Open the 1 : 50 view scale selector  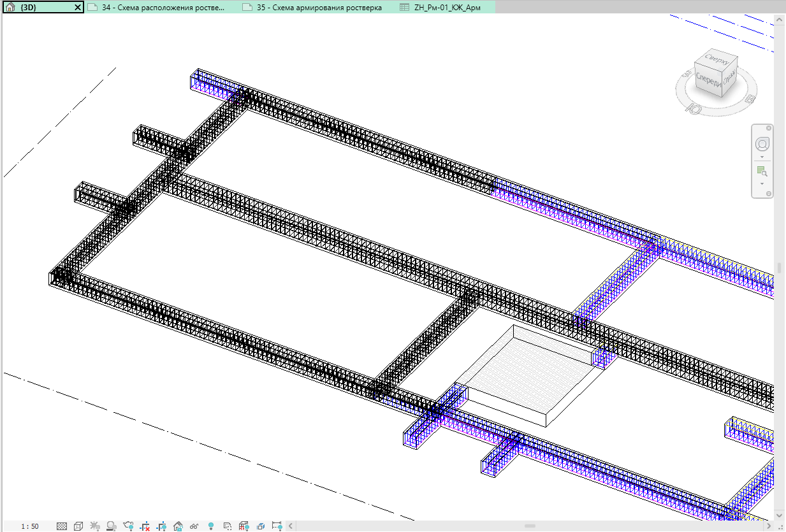tap(29, 526)
